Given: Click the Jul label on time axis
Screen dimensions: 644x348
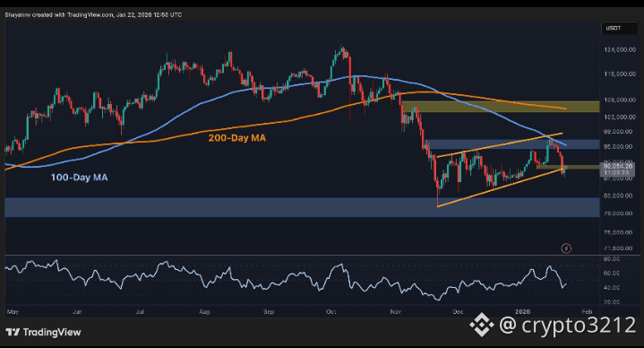Looking at the screenshot, I should pos(140,312).
